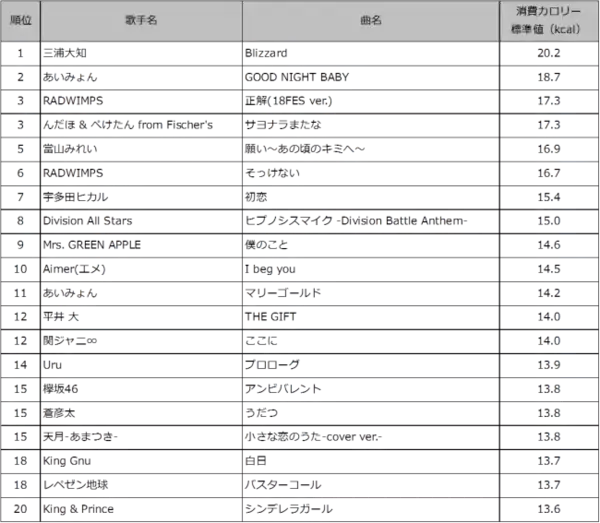Select the song 初恋

point(256,197)
